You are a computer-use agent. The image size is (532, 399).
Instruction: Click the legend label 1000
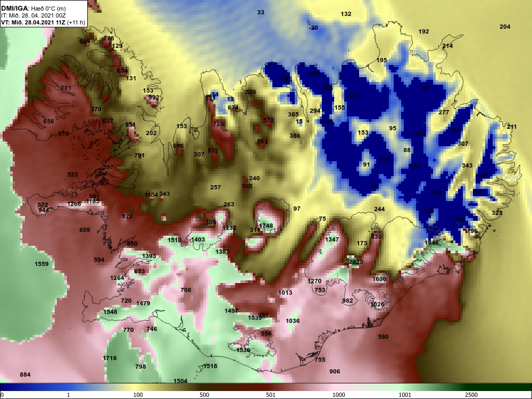[x=338, y=395]
